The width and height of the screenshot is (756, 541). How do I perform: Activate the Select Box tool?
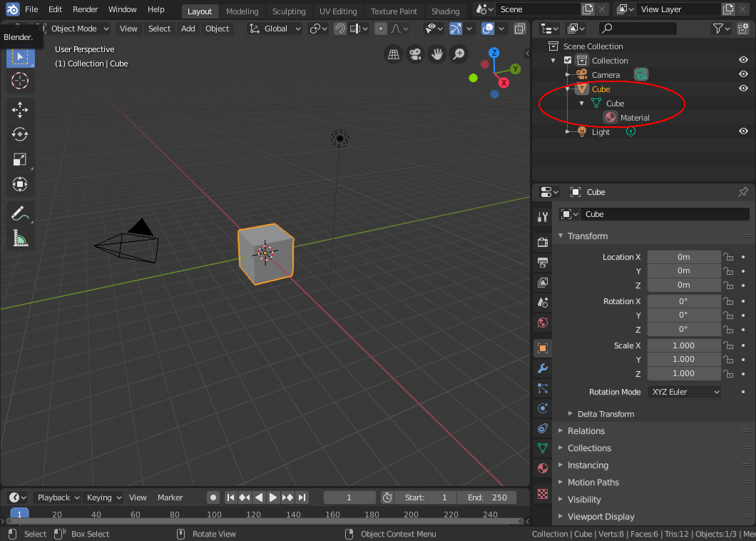[20, 56]
